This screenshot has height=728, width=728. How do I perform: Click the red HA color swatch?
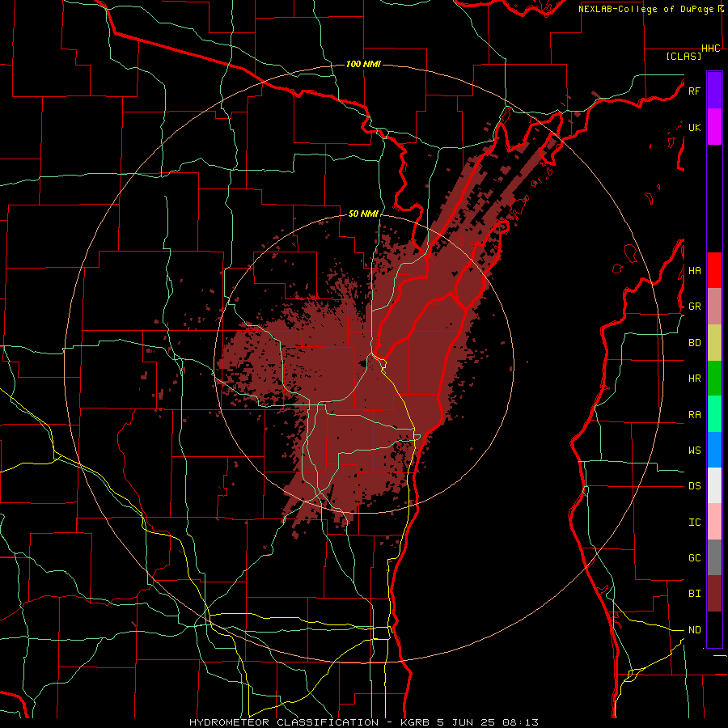tap(714, 270)
